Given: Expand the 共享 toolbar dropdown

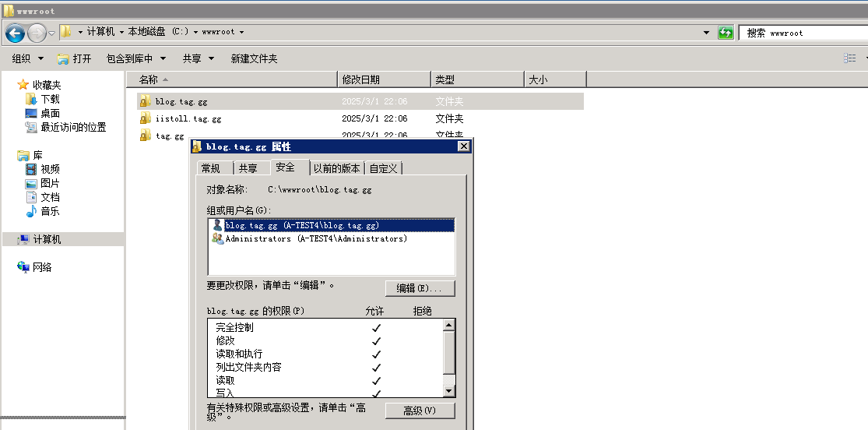Looking at the screenshot, I should click(x=198, y=58).
